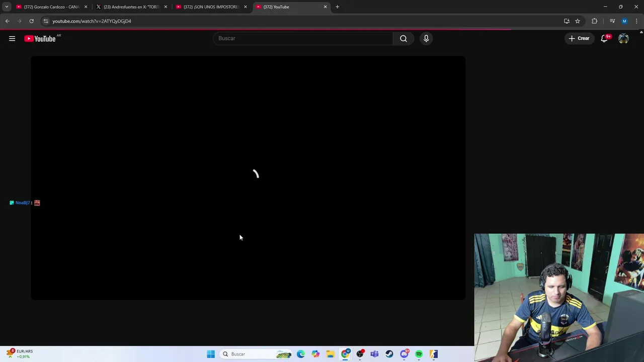This screenshot has height=362, width=644.
Task: Reload the page with the refresh icon
Action: pyautogui.click(x=31, y=21)
